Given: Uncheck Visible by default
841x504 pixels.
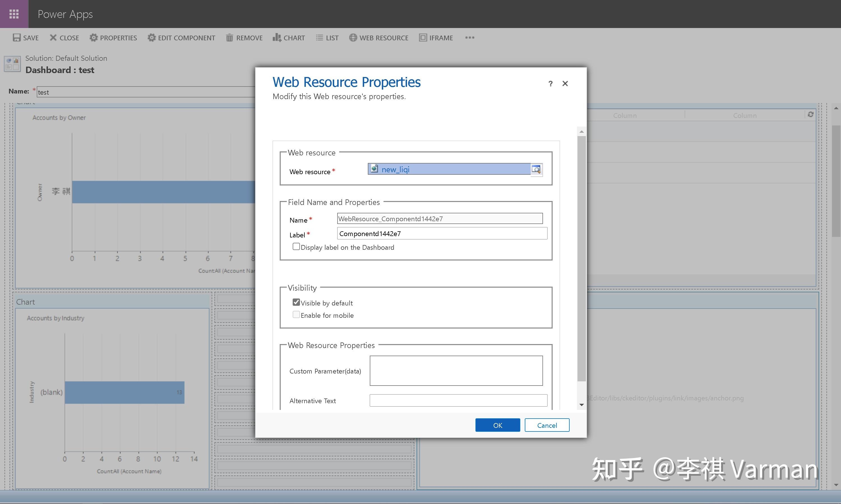Looking at the screenshot, I should pyautogui.click(x=296, y=302).
